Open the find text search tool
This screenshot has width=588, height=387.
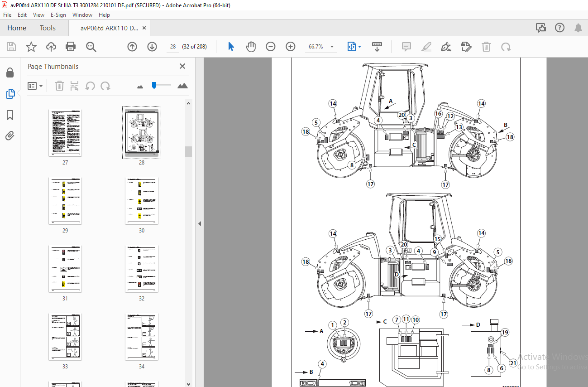click(91, 47)
